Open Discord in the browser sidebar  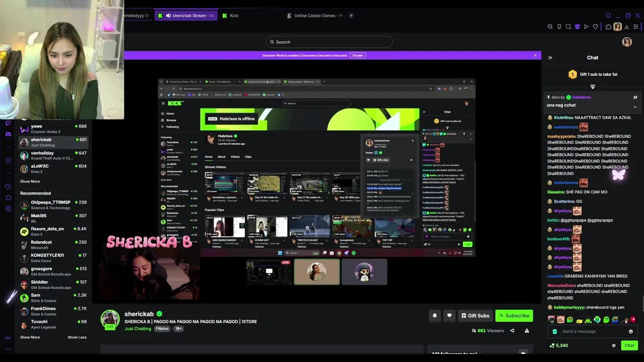pyautogui.click(x=8, y=134)
